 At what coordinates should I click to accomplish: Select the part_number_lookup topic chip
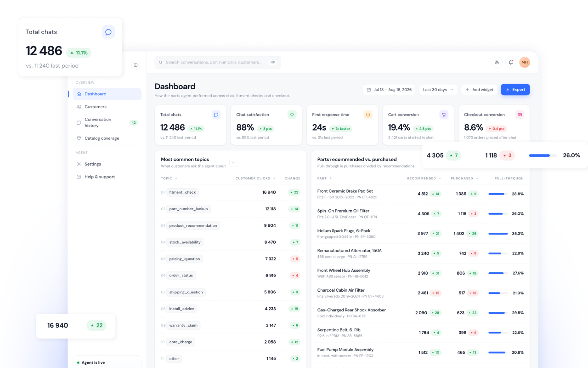[188, 209]
